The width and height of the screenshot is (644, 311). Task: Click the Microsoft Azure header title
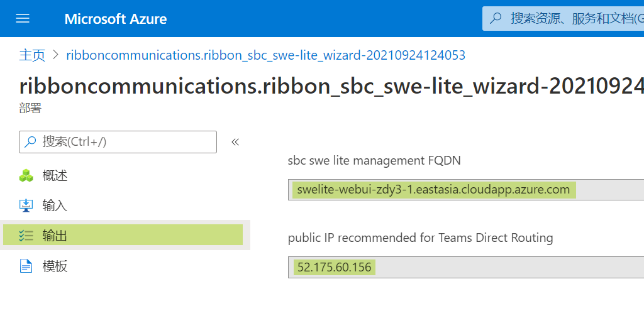click(116, 19)
